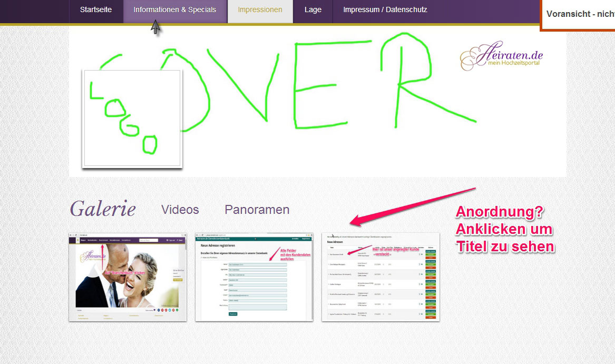This screenshot has height=364, width=615.
Task: Open the wedding couple gallery thumbnail
Action: 127,277
